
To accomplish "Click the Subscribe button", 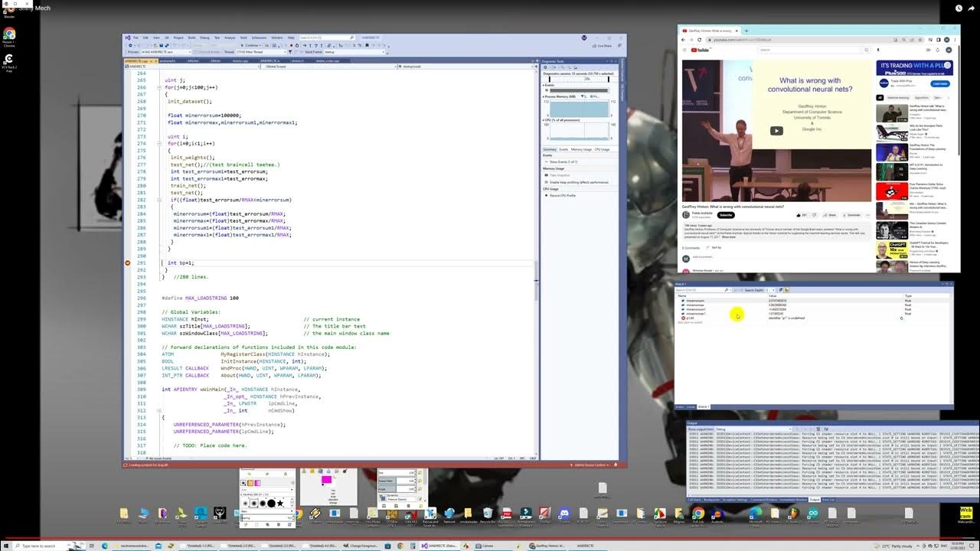I will (726, 215).
